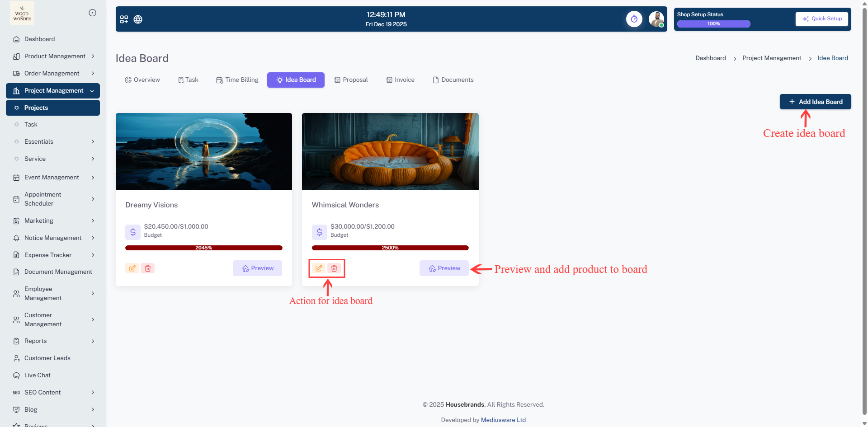Click the edit icon on Whimsical Wonders card

pos(319,268)
